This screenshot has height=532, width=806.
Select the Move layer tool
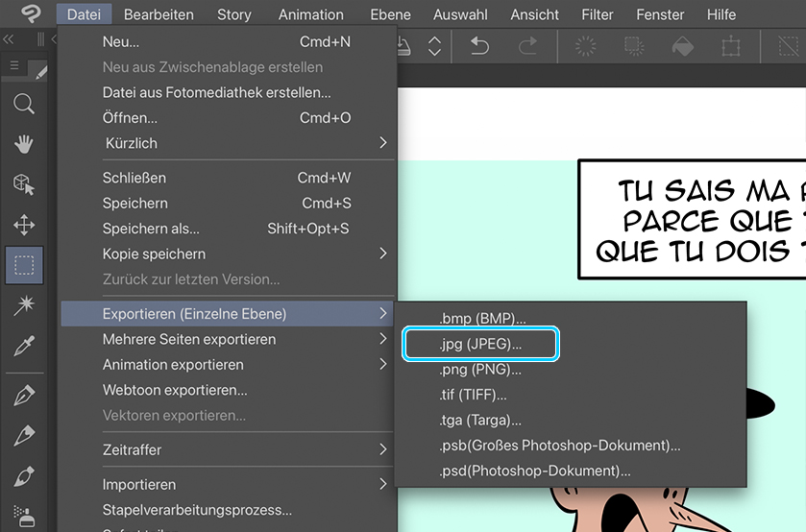(x=24, y=225)
